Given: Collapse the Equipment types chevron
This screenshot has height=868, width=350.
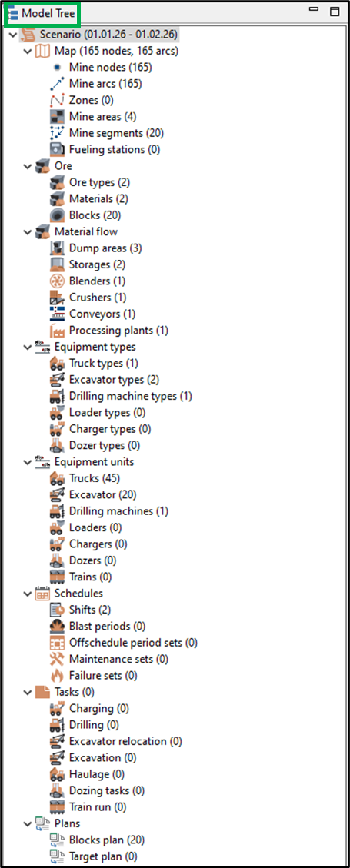Looking at the screenshot, I should [x=28, y=347].
